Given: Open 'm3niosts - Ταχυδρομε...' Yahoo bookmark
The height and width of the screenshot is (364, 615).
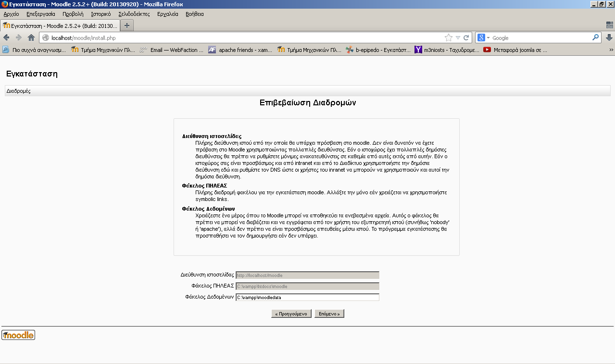Looking at the screenshot, I should [447, 50].
